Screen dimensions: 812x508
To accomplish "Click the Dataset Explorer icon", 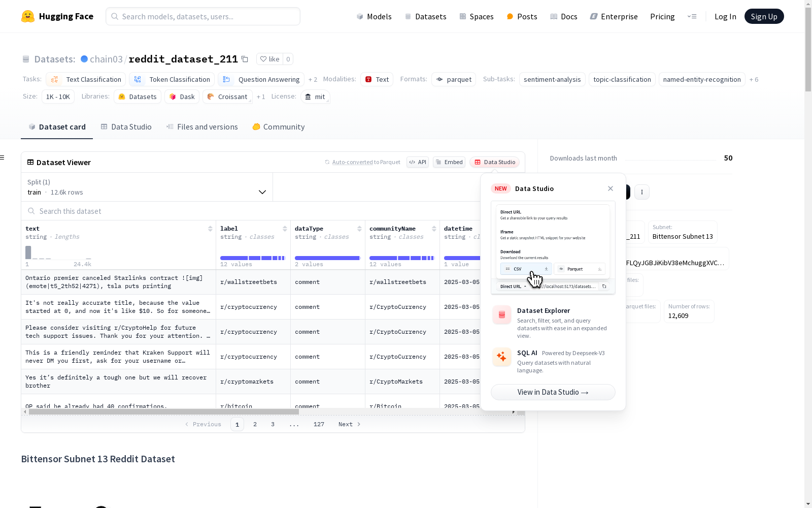I will pos(502,315).
